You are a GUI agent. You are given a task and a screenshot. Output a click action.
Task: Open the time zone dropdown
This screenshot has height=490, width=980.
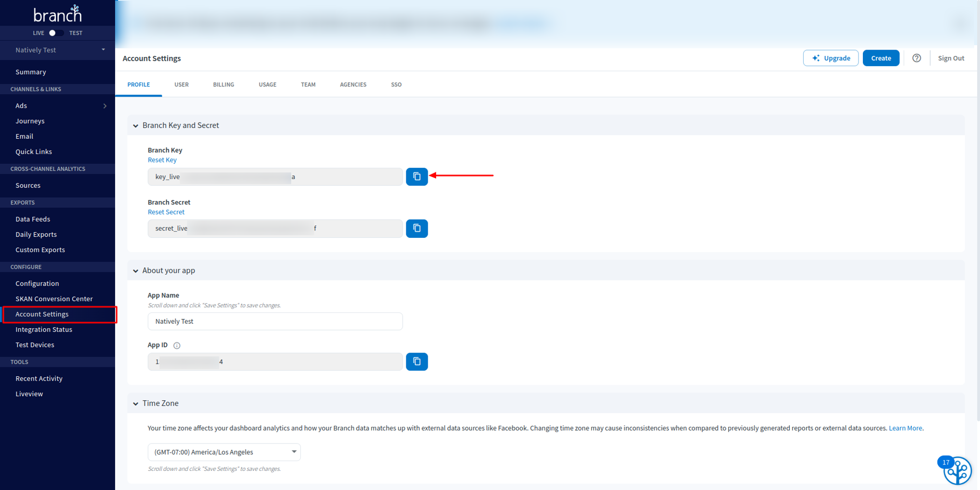224,452
